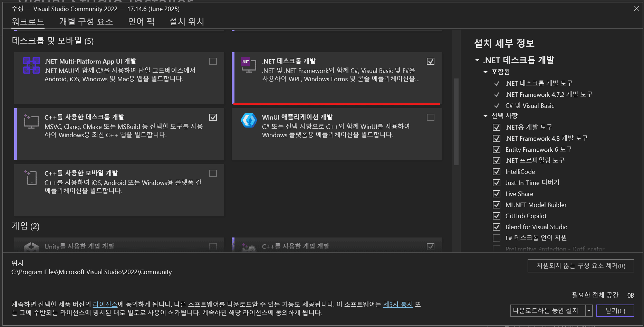Switch to the 설치 위치 tab
644x327 pixels.
tap(187, 21)
